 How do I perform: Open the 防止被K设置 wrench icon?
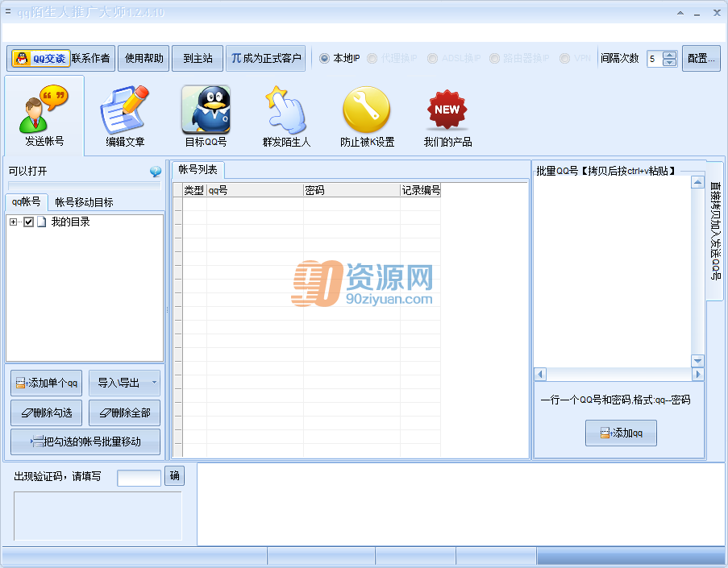[367, 116]
